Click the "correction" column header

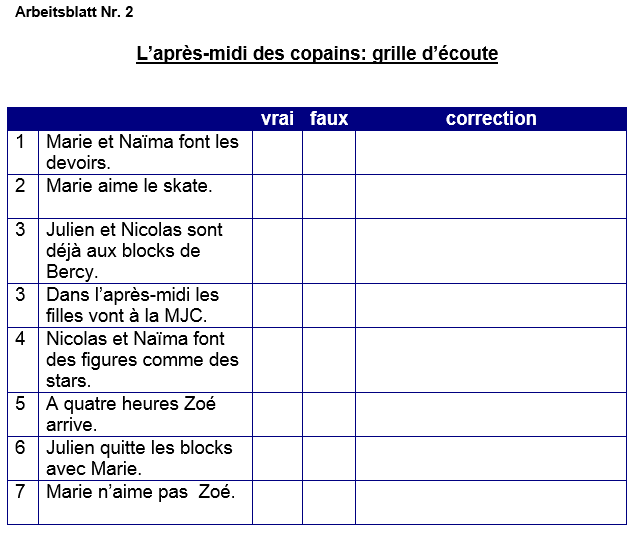[491, 119]
